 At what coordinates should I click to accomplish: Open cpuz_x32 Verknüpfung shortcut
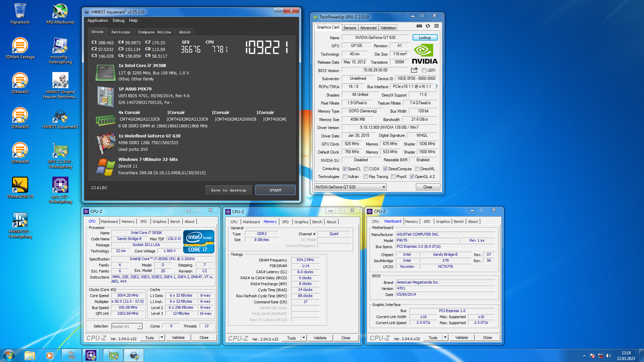pyautogui.click(x=60, y=190)
